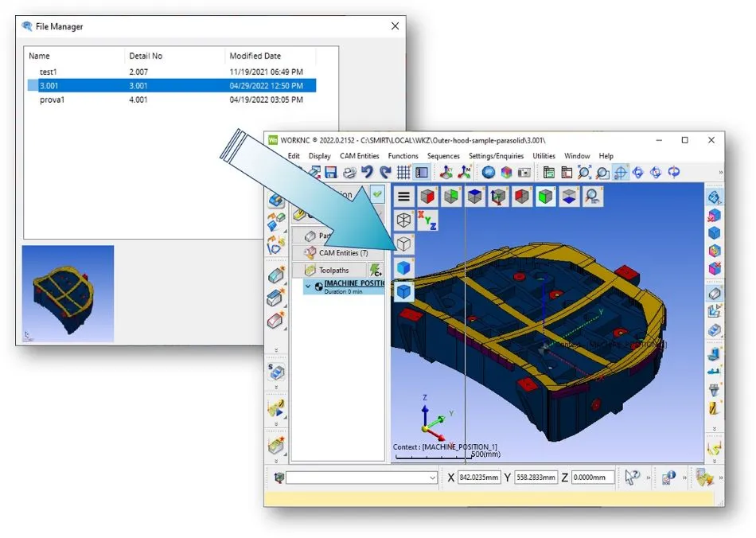Toggle the grid display icon

[x=403, y=172]
